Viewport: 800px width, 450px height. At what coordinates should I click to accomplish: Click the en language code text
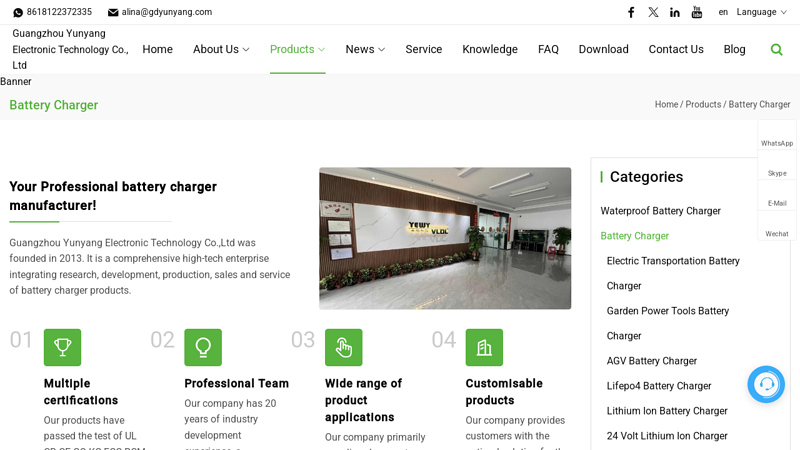pyautogui.click(x=723, y=12)
